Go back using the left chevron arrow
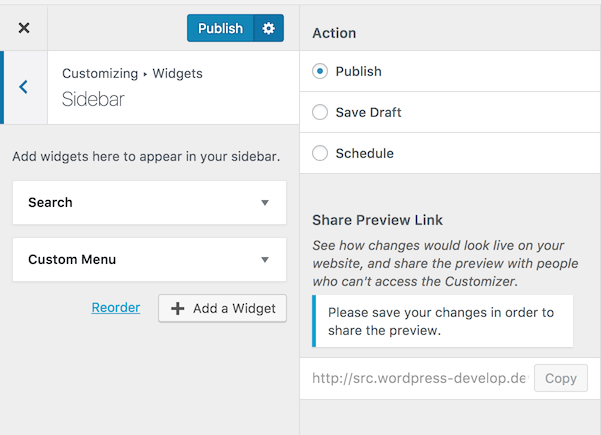Screen dimensions: 601x435 24,87
